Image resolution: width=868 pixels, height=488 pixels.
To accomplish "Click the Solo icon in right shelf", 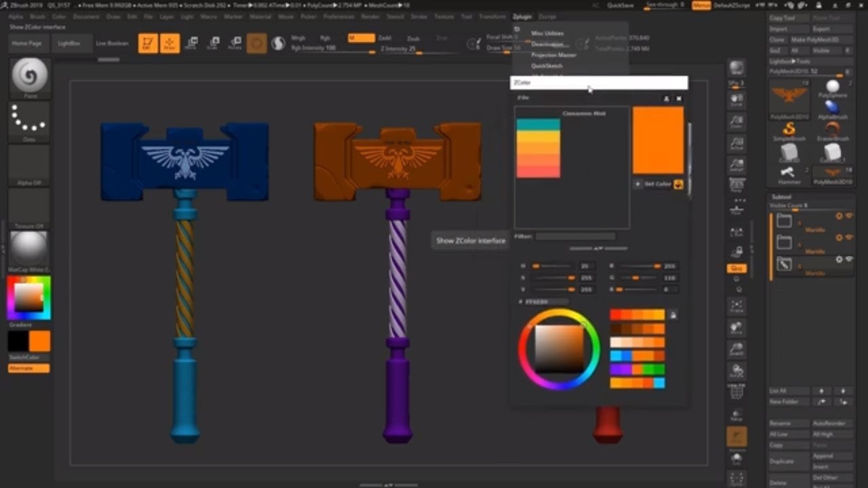I will 736,459.
